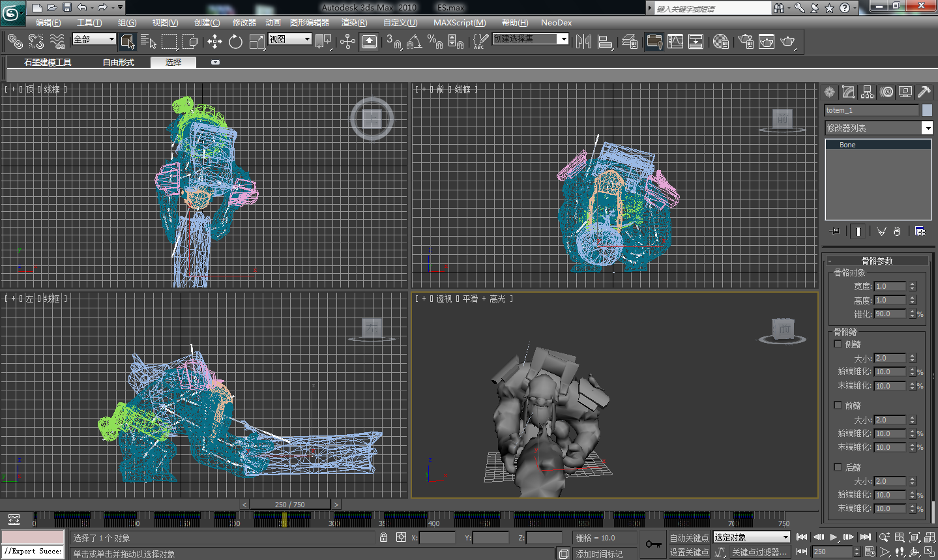
Task: Toggle the Window/Crossing selection icon
Action: pyautogui.click(x=190, y=42)
